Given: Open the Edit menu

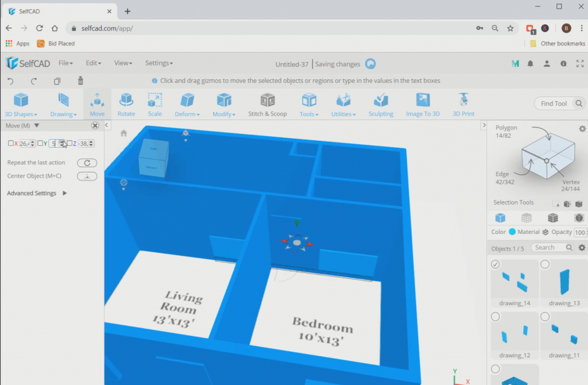Looking at the screenshot, I should pyautogui.click(x=92, y=63).
